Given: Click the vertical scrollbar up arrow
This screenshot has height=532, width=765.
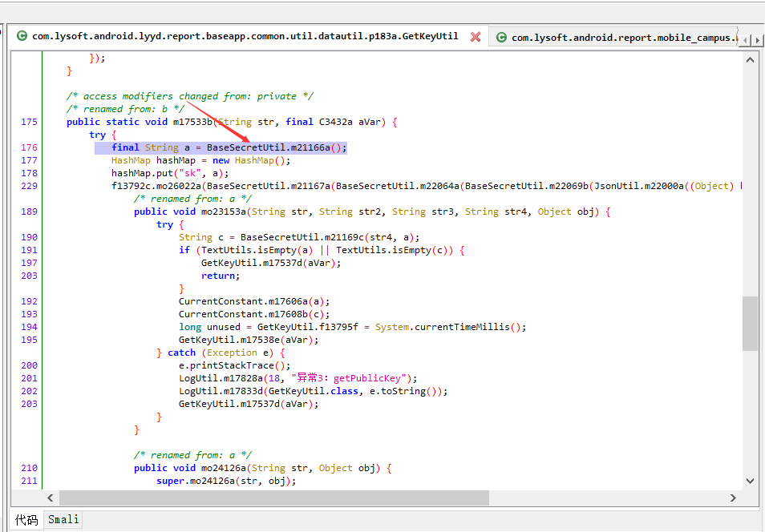Looking at the screenshot, I should (x=750, y=60).
